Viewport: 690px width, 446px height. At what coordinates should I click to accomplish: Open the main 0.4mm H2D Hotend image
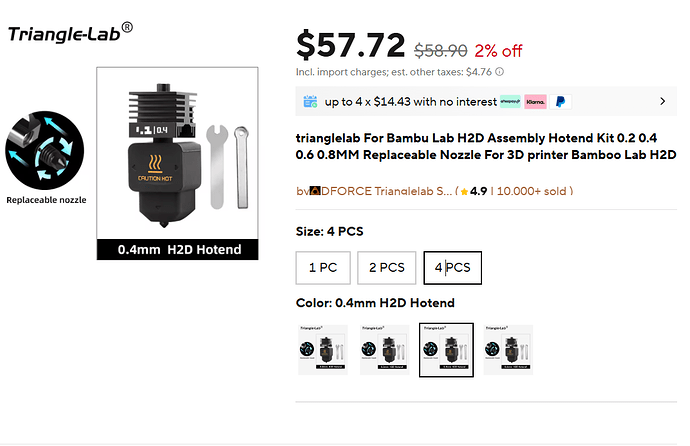point(177,163)
